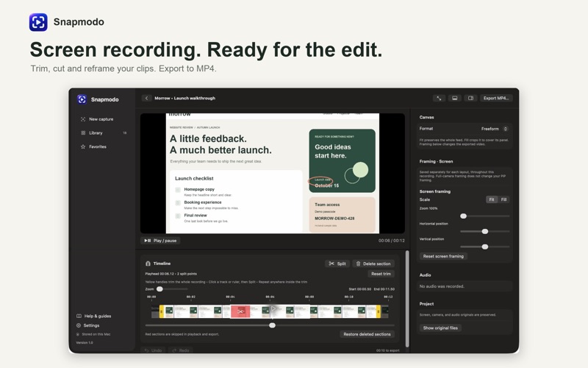
Task: Click the Timeline lock icon
Action: 148,263
